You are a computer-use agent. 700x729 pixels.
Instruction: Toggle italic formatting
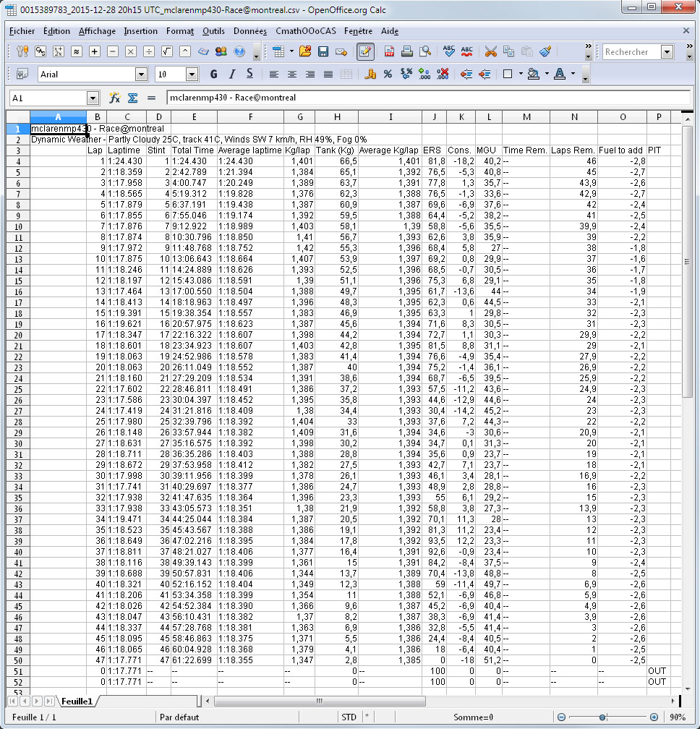click(231, 74)
